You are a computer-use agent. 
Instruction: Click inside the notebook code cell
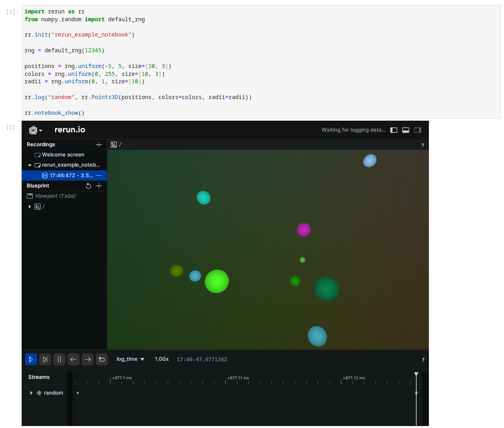coord(261,62)
